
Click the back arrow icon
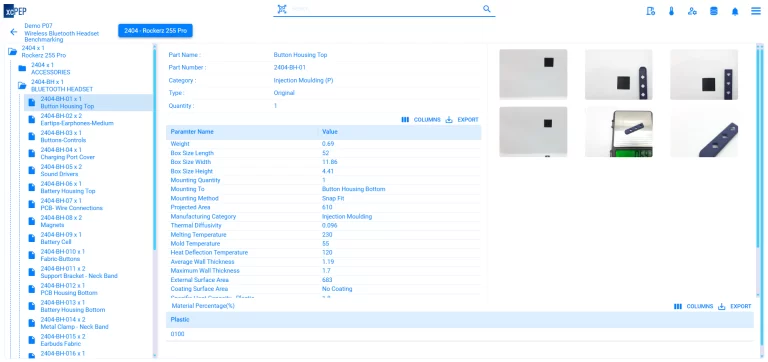[x=14, y=32]
